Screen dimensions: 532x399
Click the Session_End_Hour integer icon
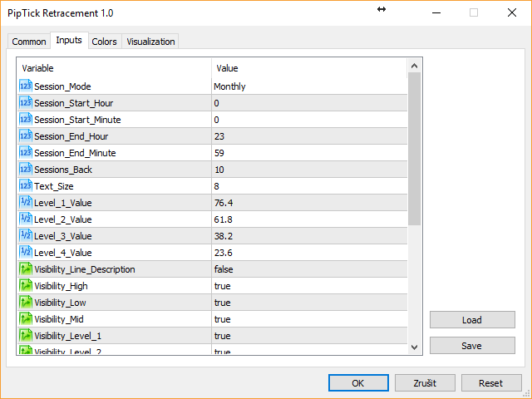tap(26, 136)
